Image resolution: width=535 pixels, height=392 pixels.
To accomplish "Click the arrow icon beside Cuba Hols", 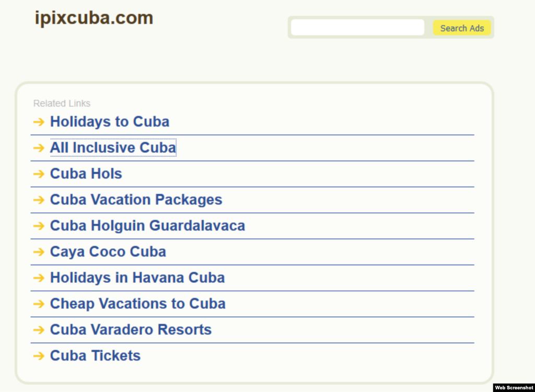I will 39,174.
